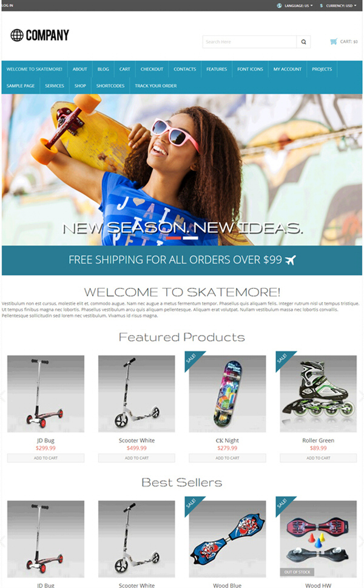
Task: Expand the Currency: USD dropdown
Action: tap(341, 5)
